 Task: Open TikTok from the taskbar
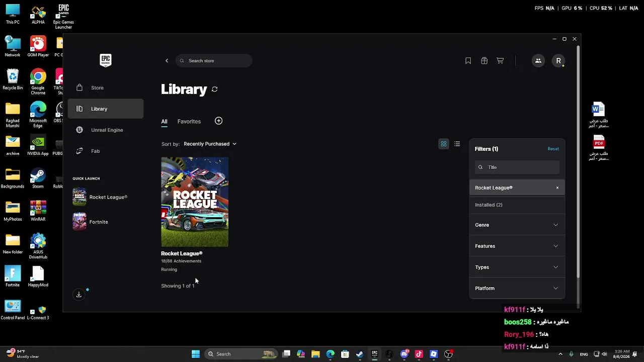(419, 354)
